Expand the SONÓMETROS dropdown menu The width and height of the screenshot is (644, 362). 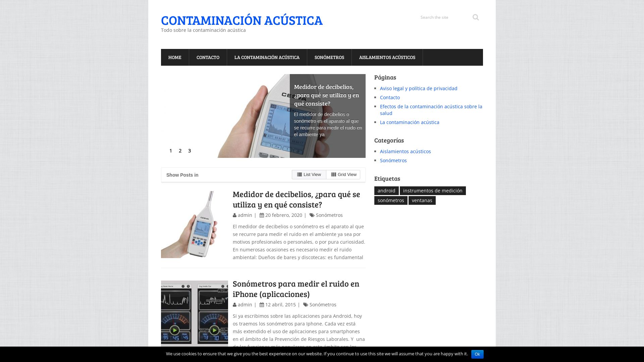[329, 57]
